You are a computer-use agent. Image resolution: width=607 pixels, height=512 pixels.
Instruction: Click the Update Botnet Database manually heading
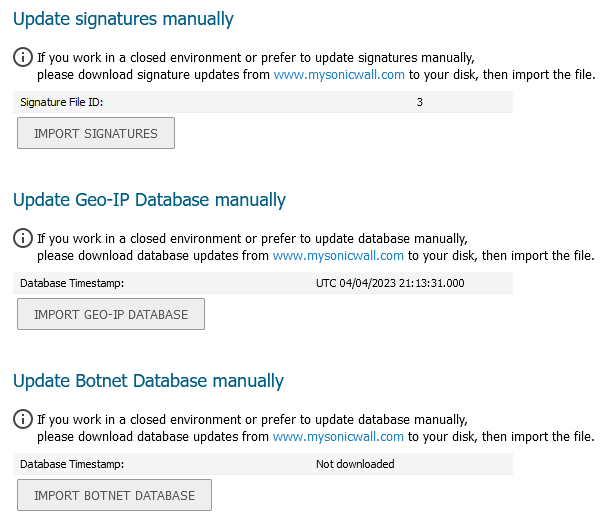coord(148,381)
